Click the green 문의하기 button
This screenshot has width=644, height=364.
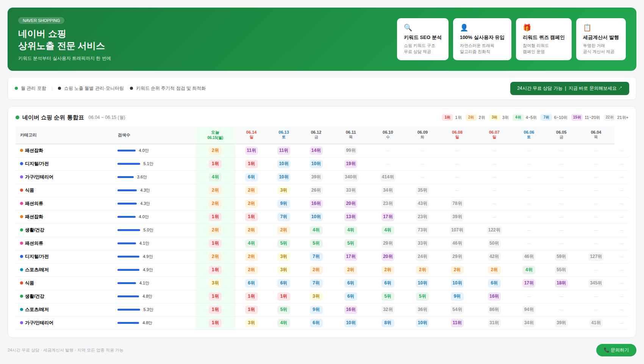tap(616, 350)
